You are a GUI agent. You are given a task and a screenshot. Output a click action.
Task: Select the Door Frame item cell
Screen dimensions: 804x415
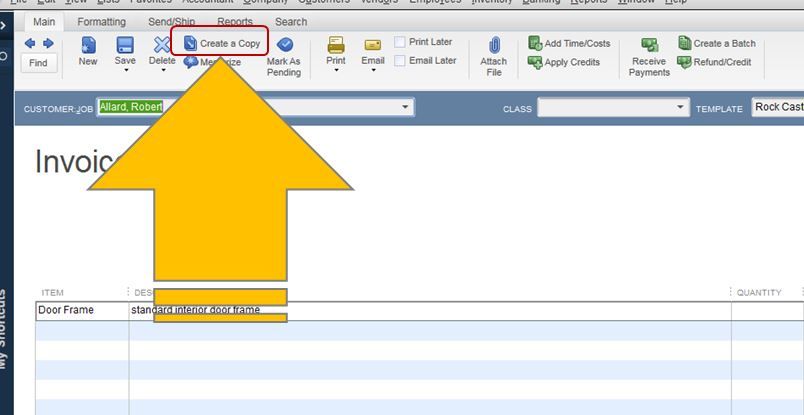(82, 311)
